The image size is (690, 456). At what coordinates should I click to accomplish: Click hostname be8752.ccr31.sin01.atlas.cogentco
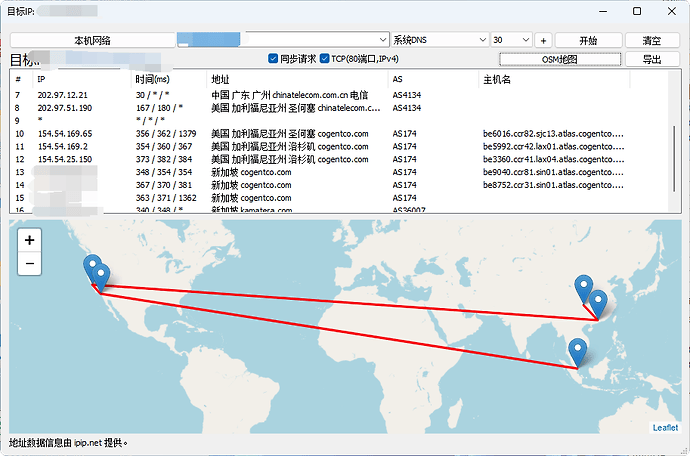(x=553, y=184)
